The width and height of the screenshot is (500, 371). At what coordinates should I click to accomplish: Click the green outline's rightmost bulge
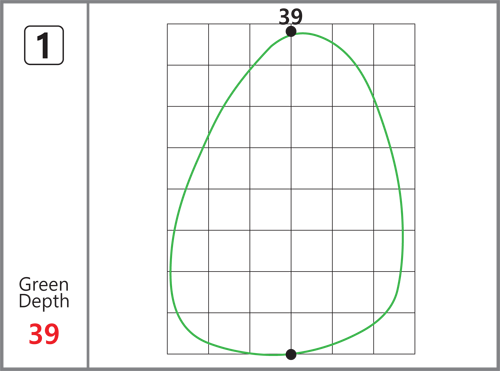[x=403, y=230]
